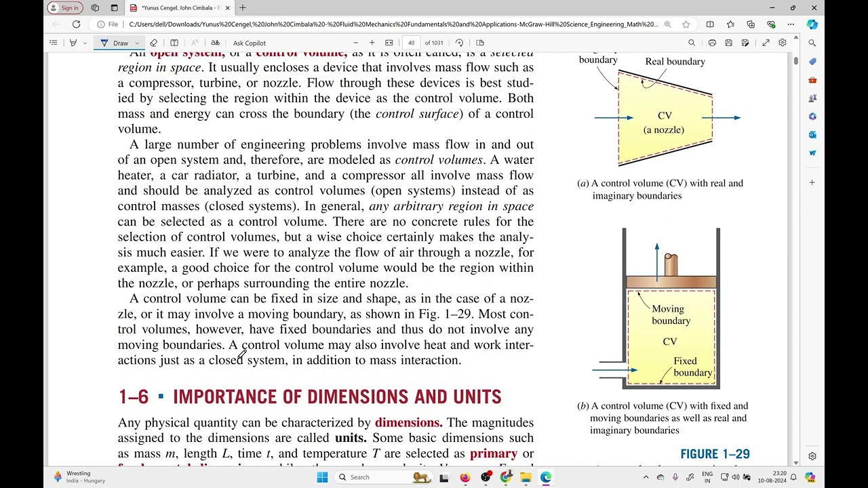868x488 pixels.
Task: Start Read aloud
Action: coord(195,43)
